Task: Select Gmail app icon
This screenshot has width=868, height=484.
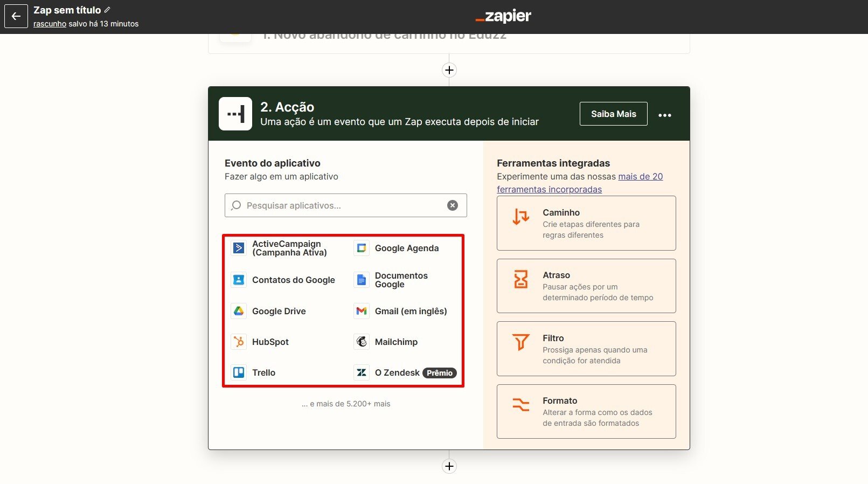Action: click(x=362, y=311)
